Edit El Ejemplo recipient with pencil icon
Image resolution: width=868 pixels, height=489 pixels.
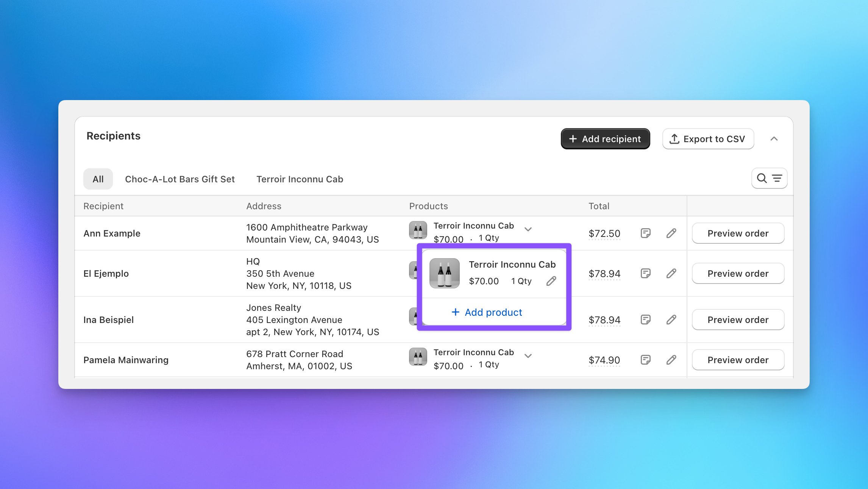[671, 273]
